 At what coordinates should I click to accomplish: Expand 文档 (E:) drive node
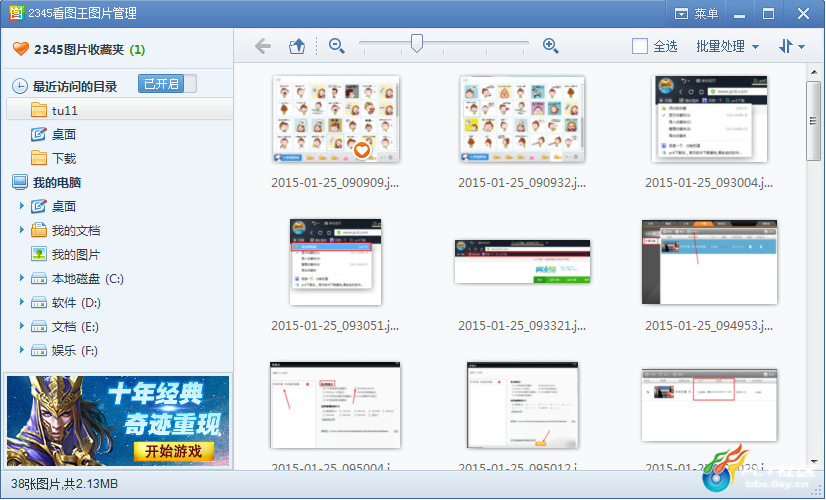point(22,326)
